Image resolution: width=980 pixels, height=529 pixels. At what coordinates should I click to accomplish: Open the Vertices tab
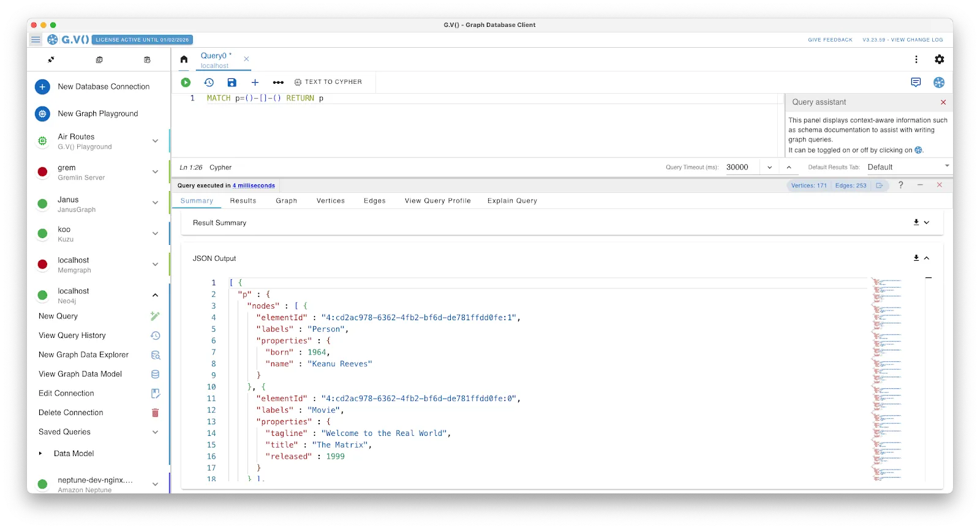point(331,201)
